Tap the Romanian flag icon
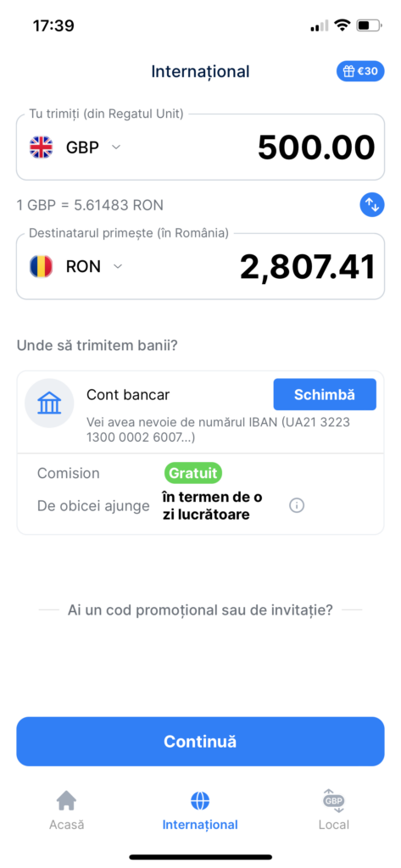Image resolution: width=401 pixels, height=868 pixels. (41, 266)
